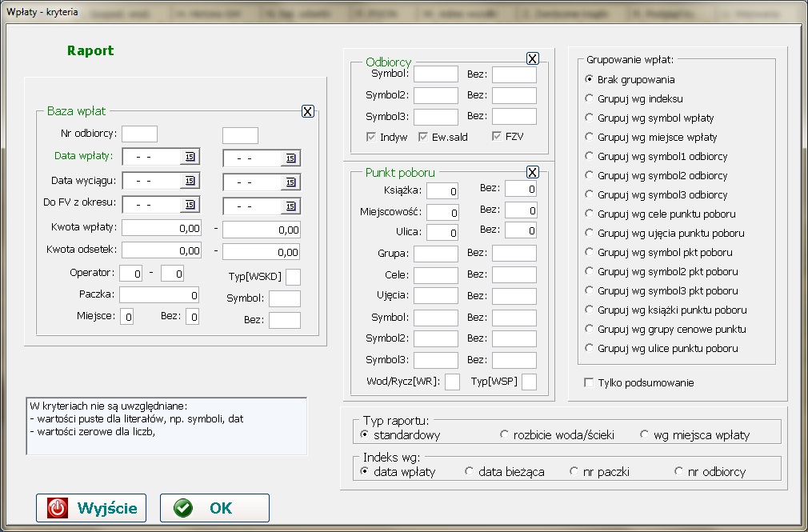The image size is (808, 532).
Task: Click the X icon in Punkt poboru panel
Action: click(x=533, y=172)
